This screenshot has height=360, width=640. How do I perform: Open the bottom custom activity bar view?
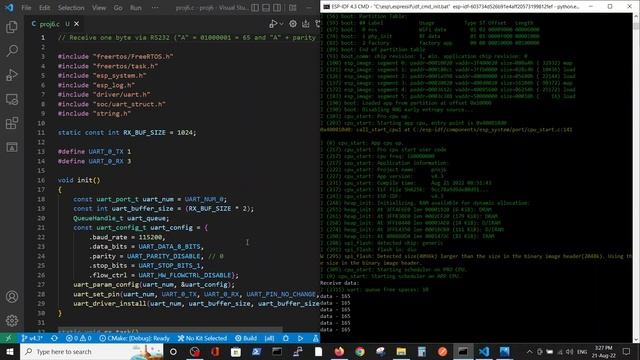pos(12,147)
